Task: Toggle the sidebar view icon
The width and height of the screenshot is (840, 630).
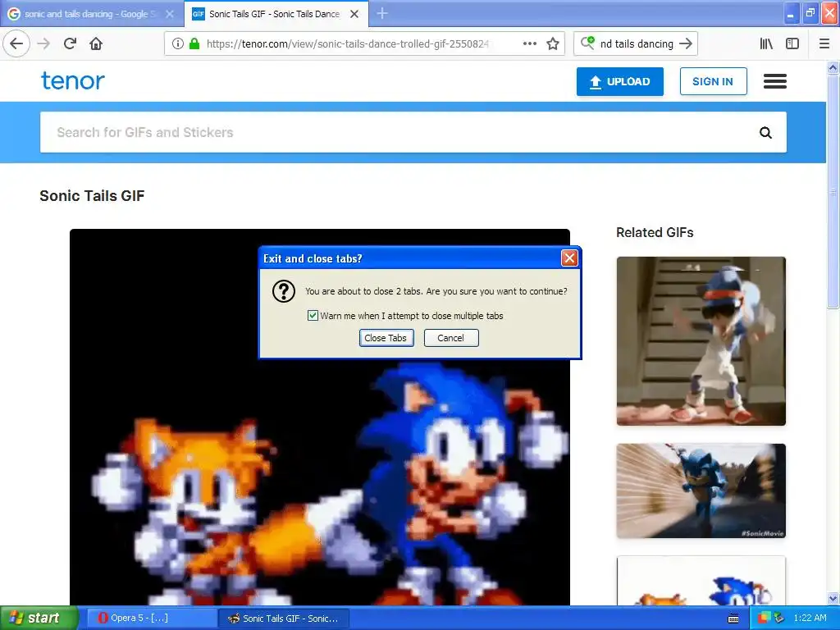Action: 792,43
